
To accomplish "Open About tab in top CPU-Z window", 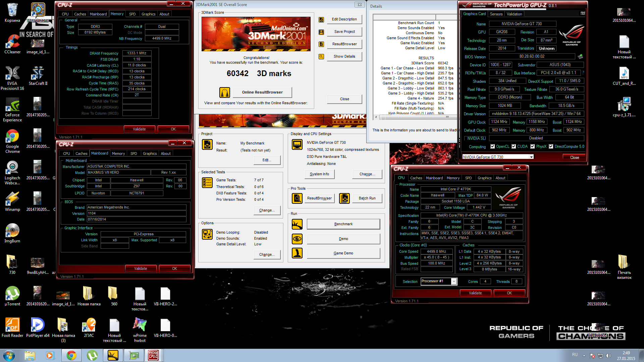I will tap(164, 14).
